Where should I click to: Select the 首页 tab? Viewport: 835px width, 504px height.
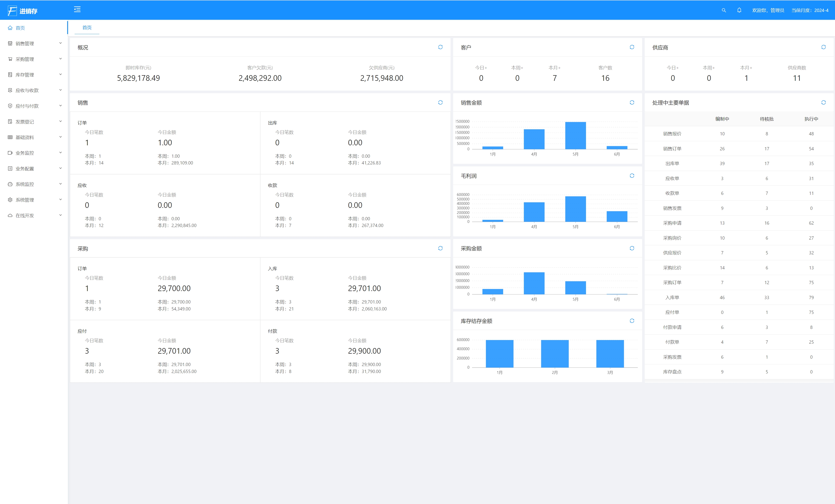point(87,27)
